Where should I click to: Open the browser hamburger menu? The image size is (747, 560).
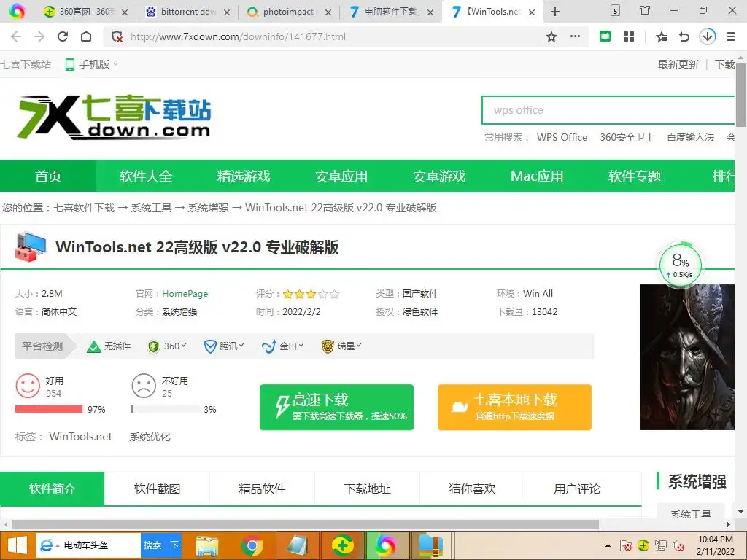click(x=731, y=36)
